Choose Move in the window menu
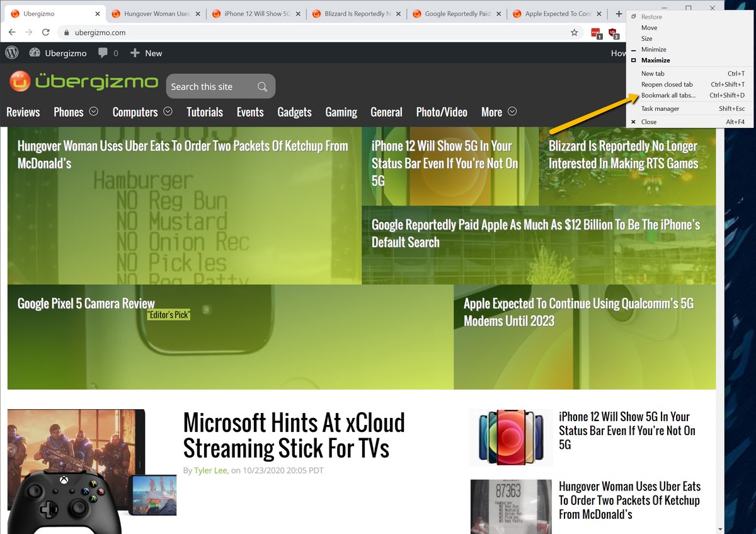The height and width of the screenshot is (534, 756). point(689,28)
